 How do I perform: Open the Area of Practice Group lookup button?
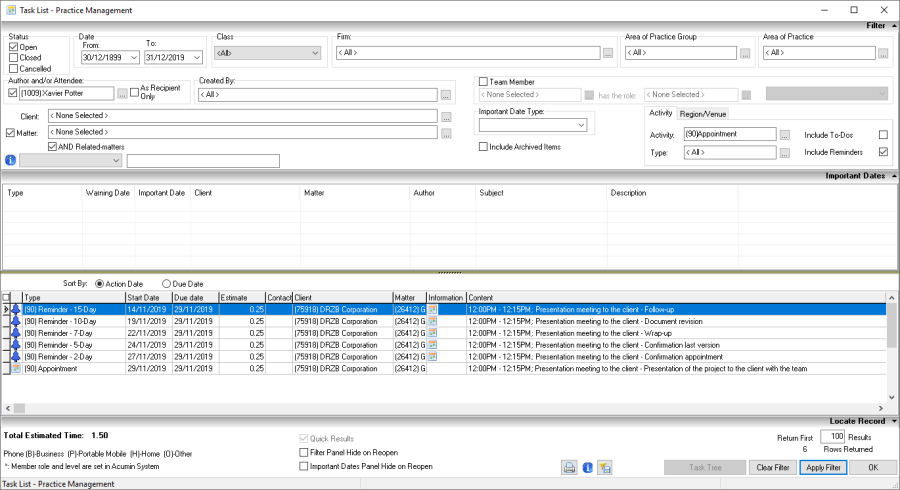(x=745, y=53)
